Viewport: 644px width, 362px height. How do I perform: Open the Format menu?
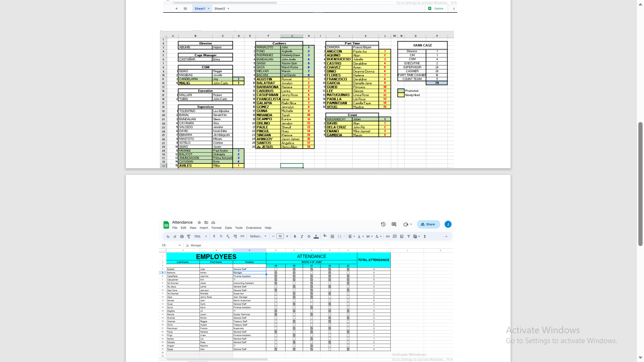(x=216, y=228)
